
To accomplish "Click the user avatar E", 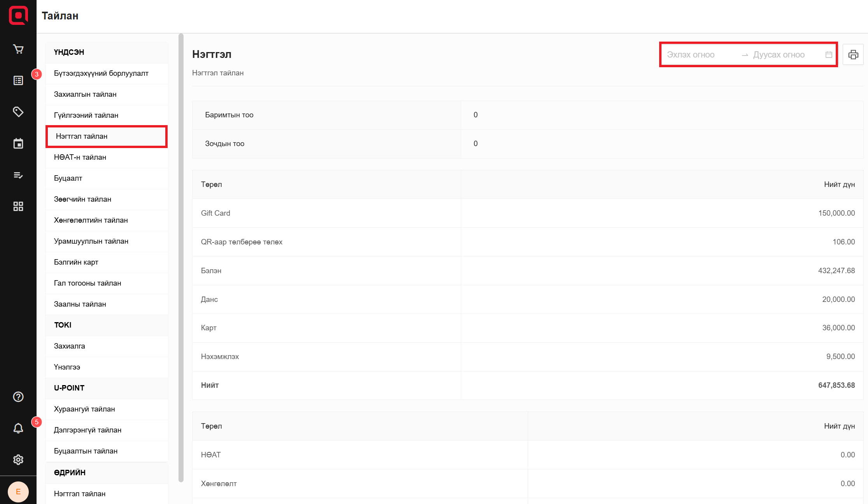I will (18, 492).
